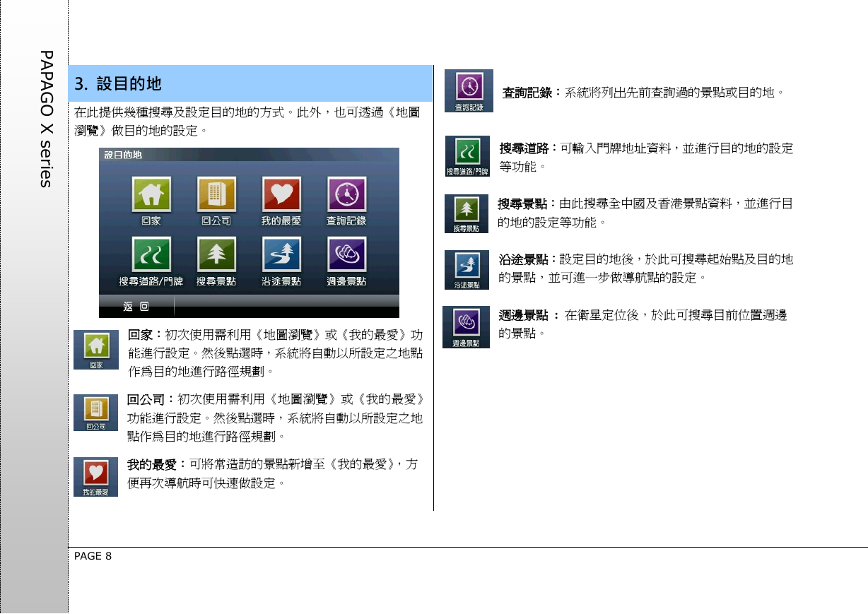Image resolution: width=868 pixels, height=614 pixels.
Task: Click the small 搜尋道路/門牌 thumbnail in the right column
Action: pyautogui.click(x=467, y=157)
